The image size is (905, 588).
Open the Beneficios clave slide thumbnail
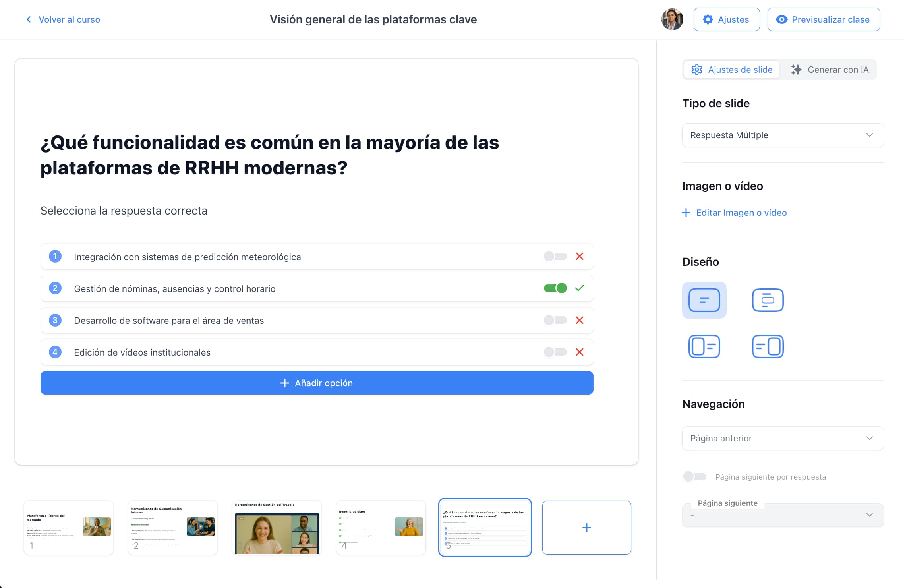(x=381, y=527)
